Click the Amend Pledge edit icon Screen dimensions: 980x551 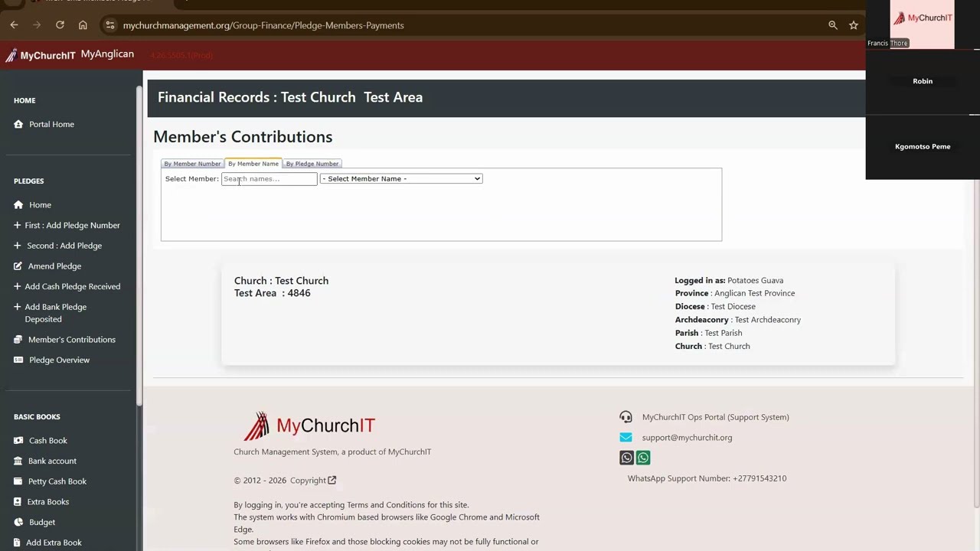(x=18, y=266)
